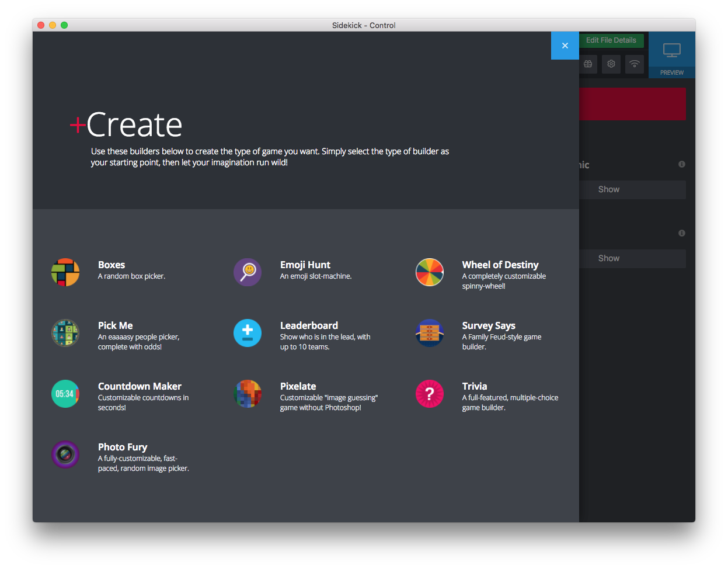
Task: Select the Wheel of Destiny spinner icon
Action: (430, 272)
